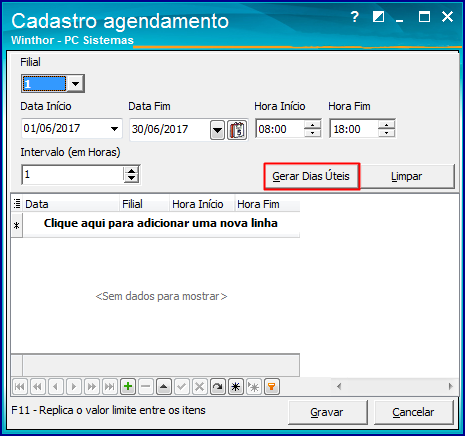Click the Cancelar button
This screenshot has height=436, width=465.
pyautogui.click(x=413, y=412)
